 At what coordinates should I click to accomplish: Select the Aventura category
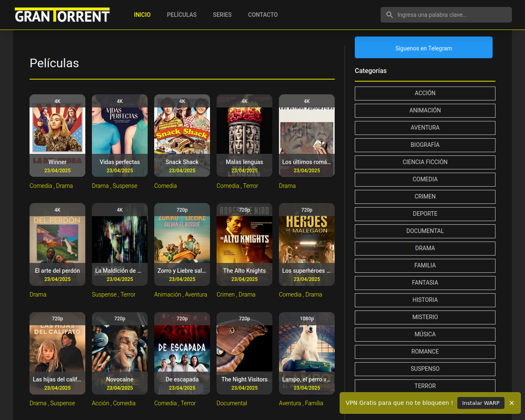(x=425, y=128)
